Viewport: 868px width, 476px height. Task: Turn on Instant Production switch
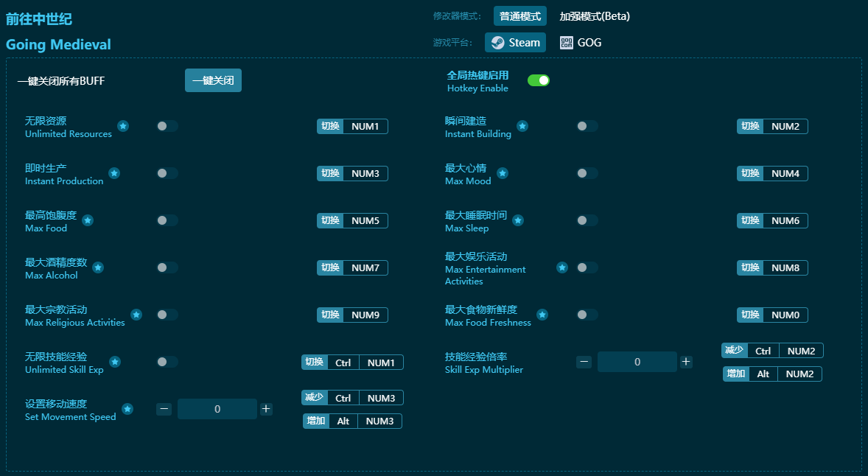click(167, 173)
